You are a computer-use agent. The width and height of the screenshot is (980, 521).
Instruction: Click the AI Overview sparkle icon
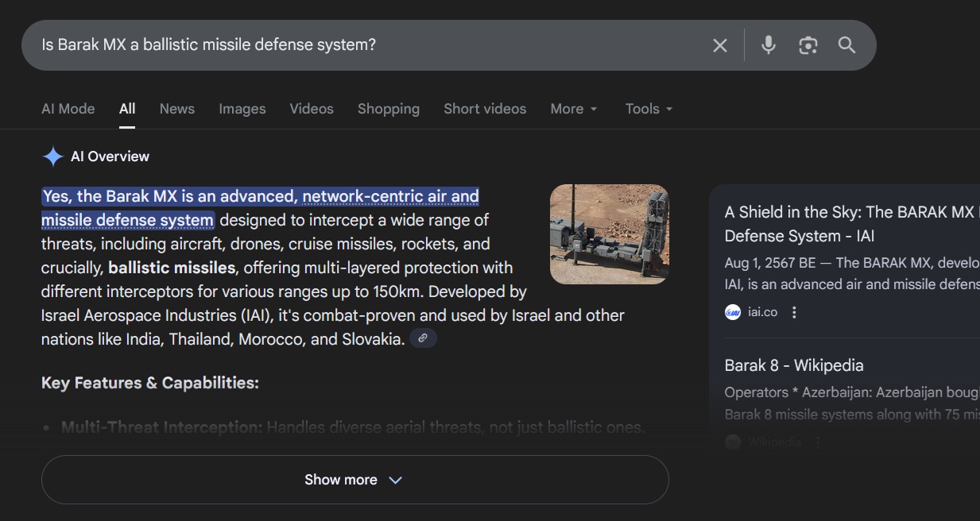(52, 156)
